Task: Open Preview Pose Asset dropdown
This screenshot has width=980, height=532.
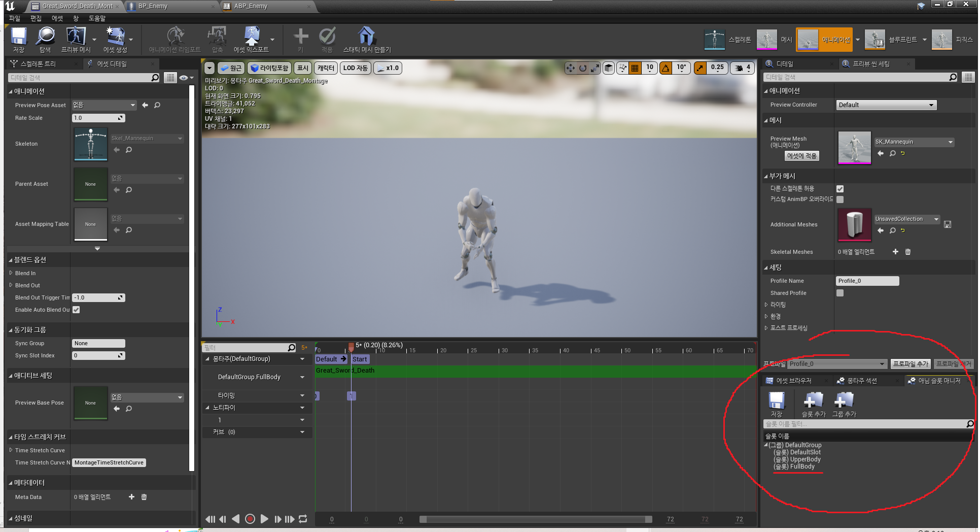Action: point(104,105)
